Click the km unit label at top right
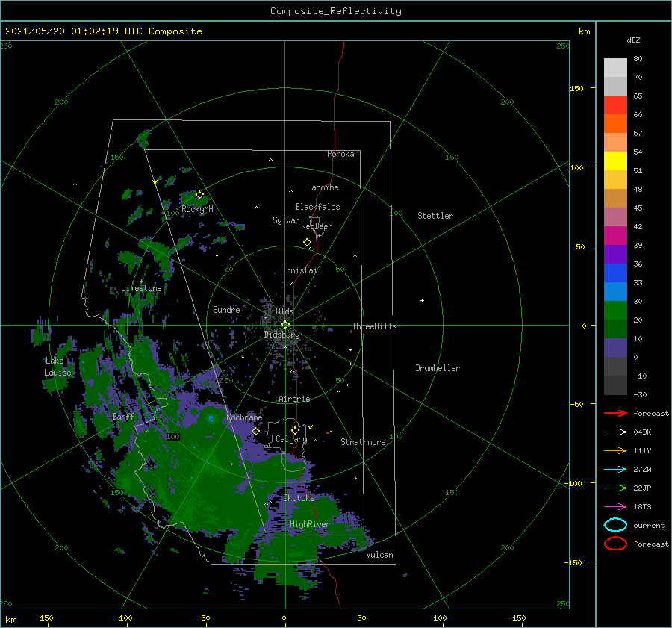672x628 pixels. coord(584,31)
